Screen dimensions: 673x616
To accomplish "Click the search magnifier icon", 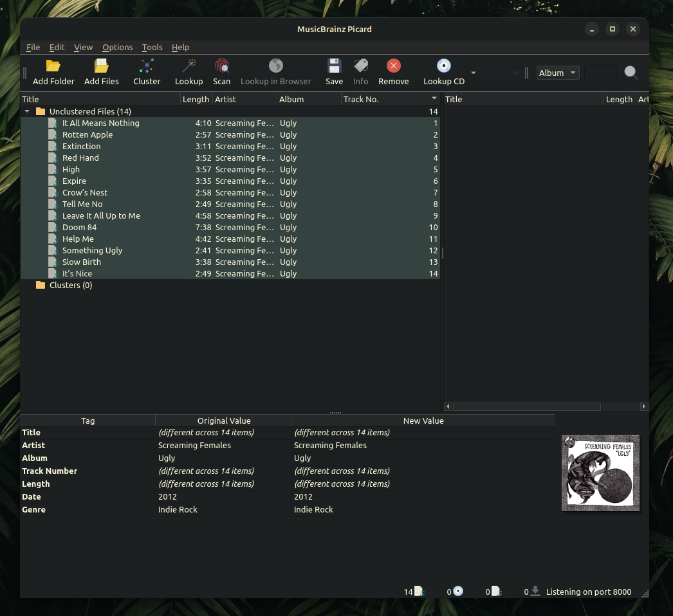I will pos(631,73).
